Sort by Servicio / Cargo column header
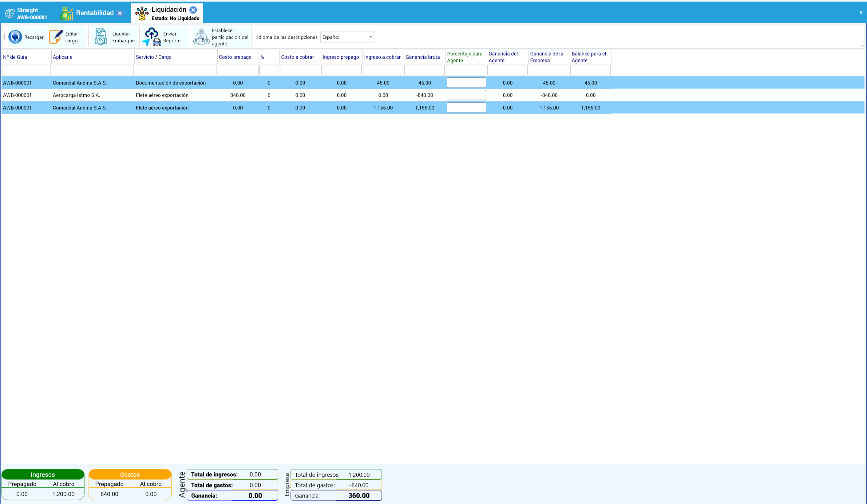The width and height of the screenshot is (867, 504). click(154, 57)
